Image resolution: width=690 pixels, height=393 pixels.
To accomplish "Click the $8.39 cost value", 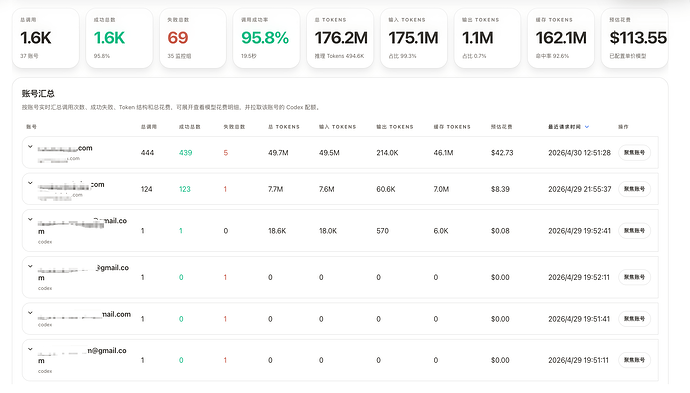I will pyautogui.click(x=500, y=189).
